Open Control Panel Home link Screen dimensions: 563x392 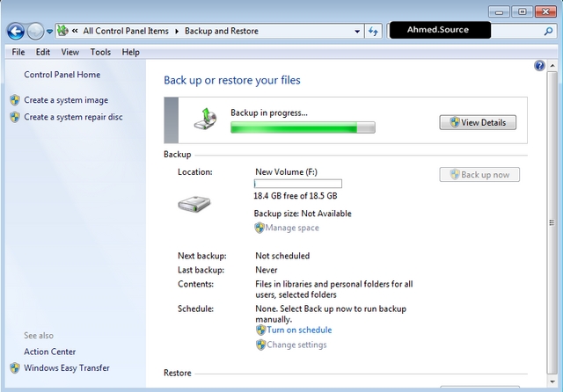tap(62, 75)
